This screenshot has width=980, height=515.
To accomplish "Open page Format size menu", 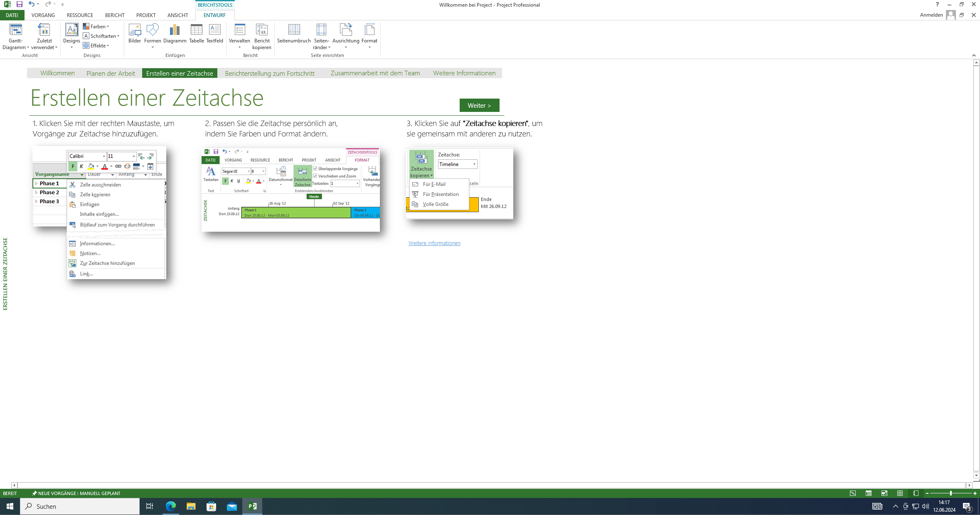I will pos(369,37).
